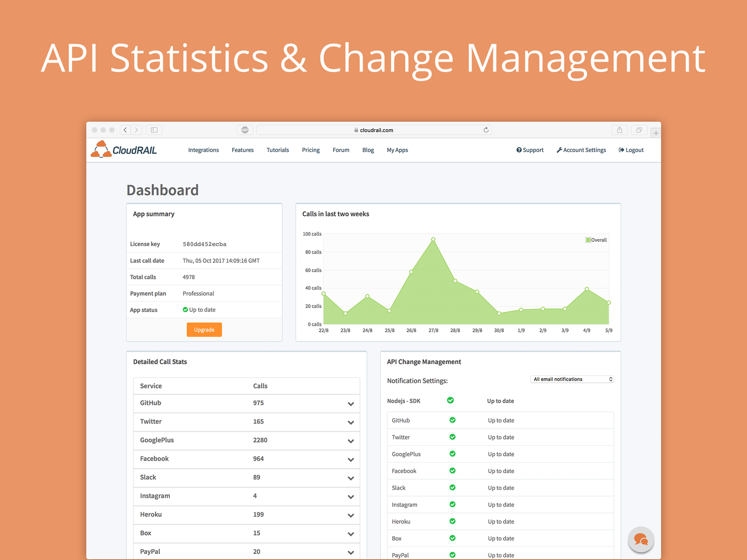Open the All email notifications dropdown
Viewport: 747px width, 560px height.
pos(572,379)
